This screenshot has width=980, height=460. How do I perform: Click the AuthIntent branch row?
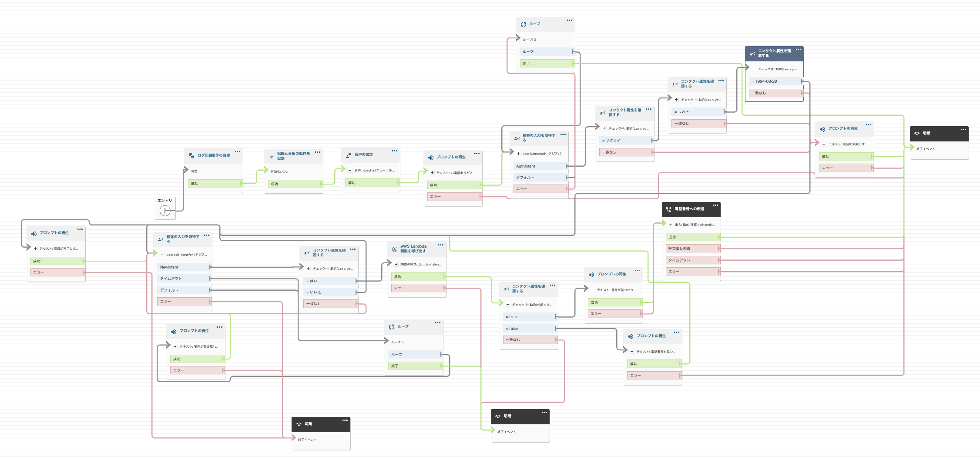[x=540, y=166]
